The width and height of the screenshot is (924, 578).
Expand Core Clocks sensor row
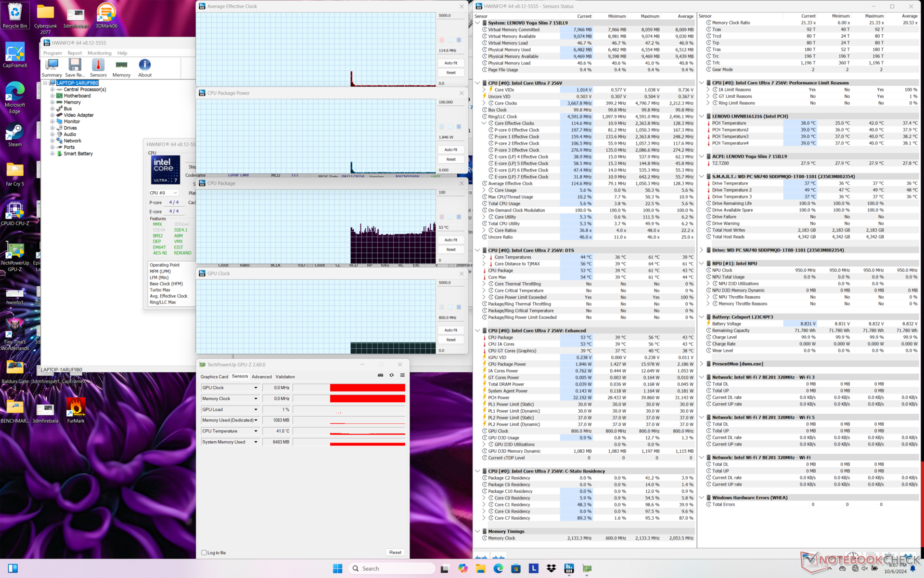484,103
